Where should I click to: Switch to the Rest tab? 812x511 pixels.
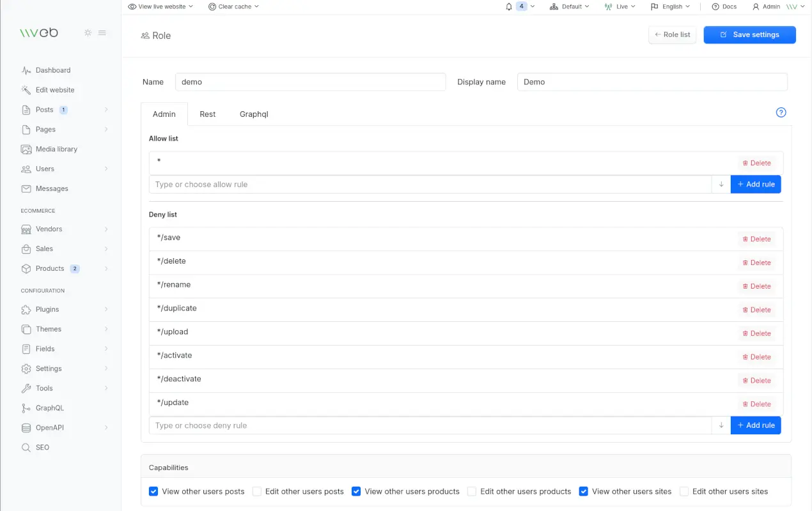tap(207, 114)
